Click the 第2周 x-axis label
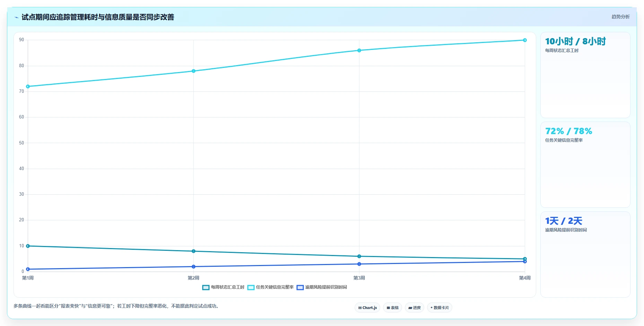 [x=194, y=278]
